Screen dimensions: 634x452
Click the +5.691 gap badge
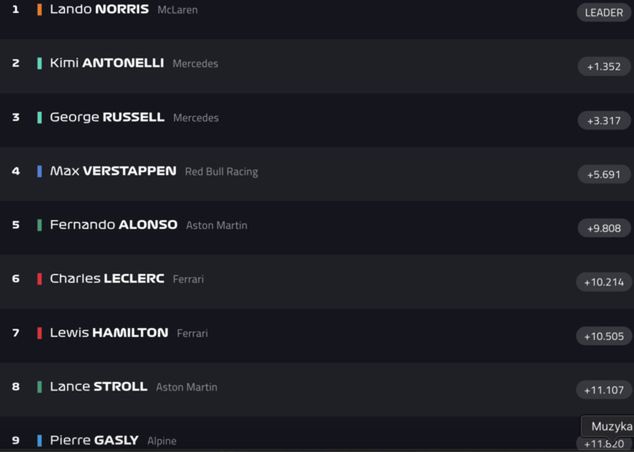click(604, 174)
